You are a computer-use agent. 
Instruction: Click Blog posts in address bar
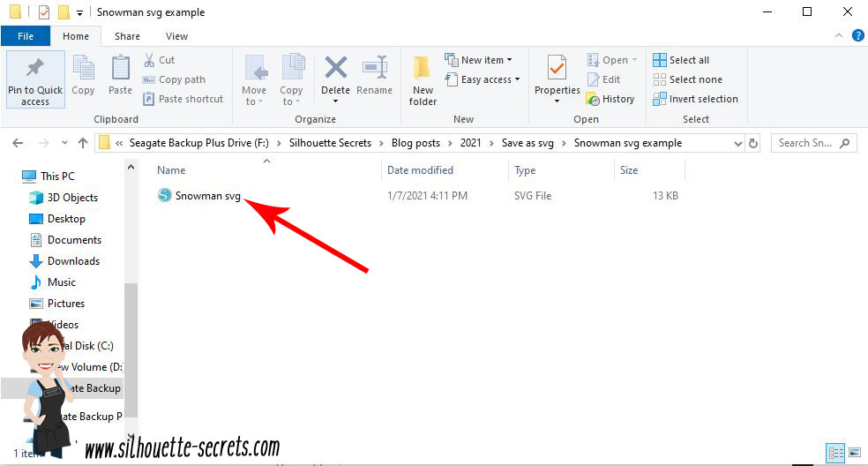415,143
